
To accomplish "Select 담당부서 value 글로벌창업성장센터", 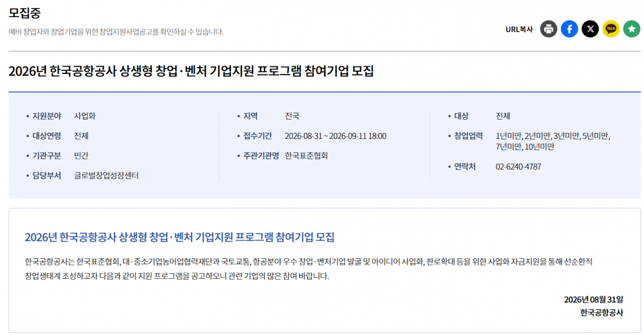I will click(106, 176).
